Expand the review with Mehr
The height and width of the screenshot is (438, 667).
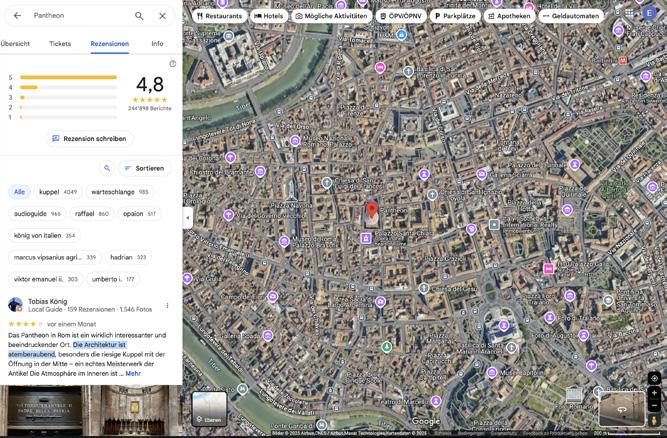coord(133,373)
